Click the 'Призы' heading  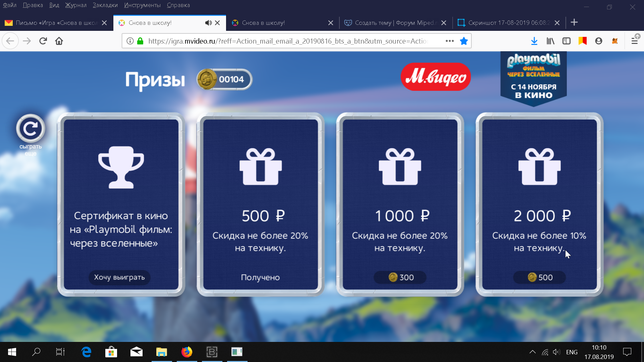point(155,80)
